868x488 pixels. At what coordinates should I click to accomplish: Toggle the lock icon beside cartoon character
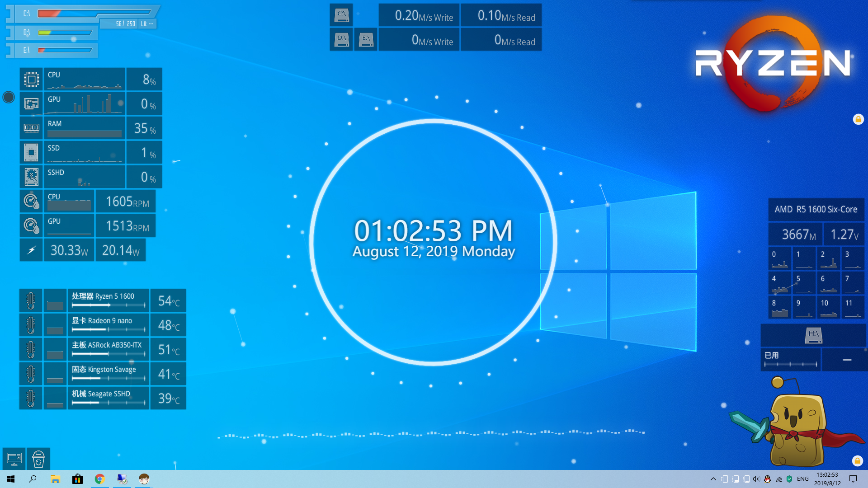click(857, 461)
